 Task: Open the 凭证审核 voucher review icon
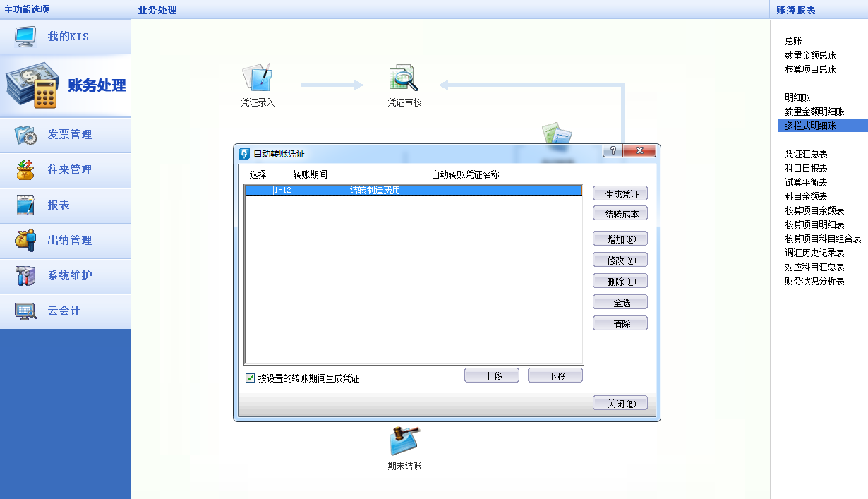404,79
